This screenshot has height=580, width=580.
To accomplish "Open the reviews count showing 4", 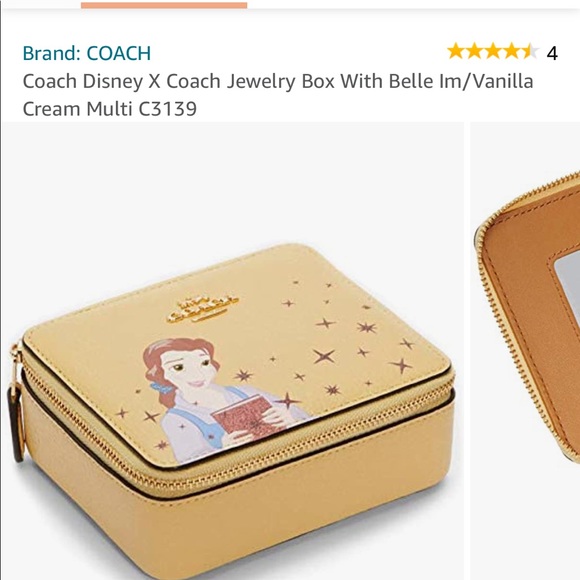I will pos(552,53).
